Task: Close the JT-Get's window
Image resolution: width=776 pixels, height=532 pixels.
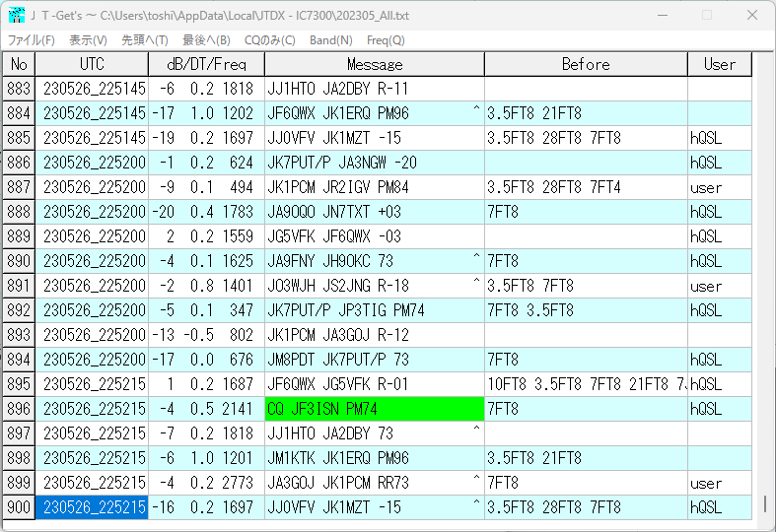Action: tap(752, 16)
